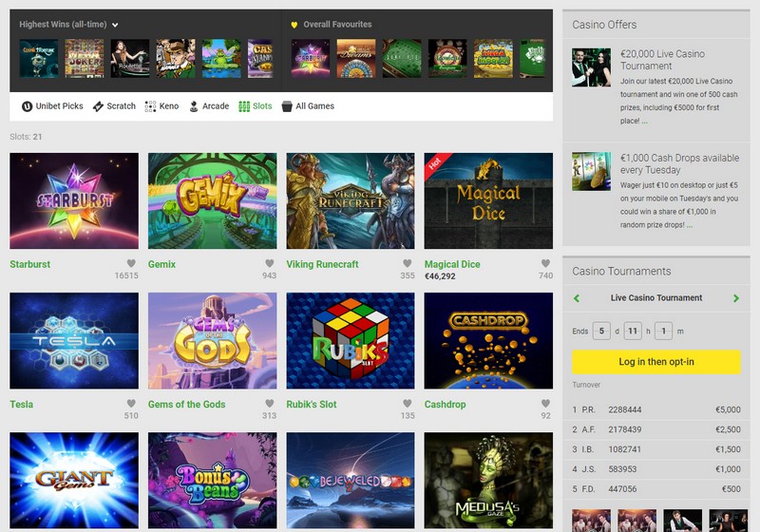The height and width of the screenshot is (532, 760).
Task: Click the Live Casino Tournament heading
Action: [x=656, y=298]
